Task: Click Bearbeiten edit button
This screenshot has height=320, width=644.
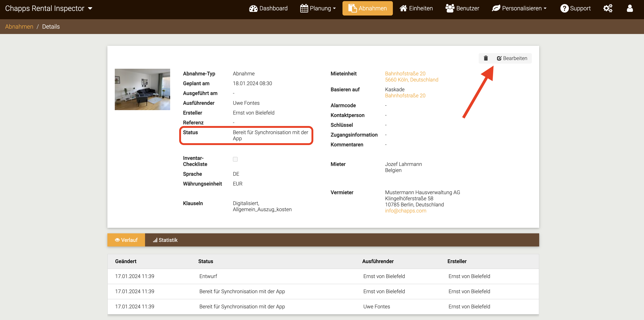Action: pyautogui.click(x=512, y=58)
